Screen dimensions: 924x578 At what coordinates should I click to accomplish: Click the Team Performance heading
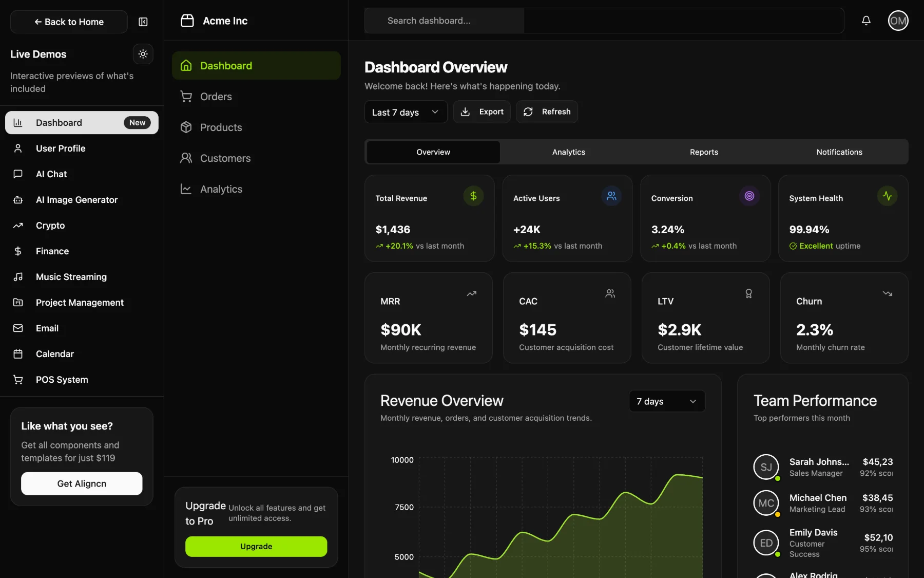(815, 400)
